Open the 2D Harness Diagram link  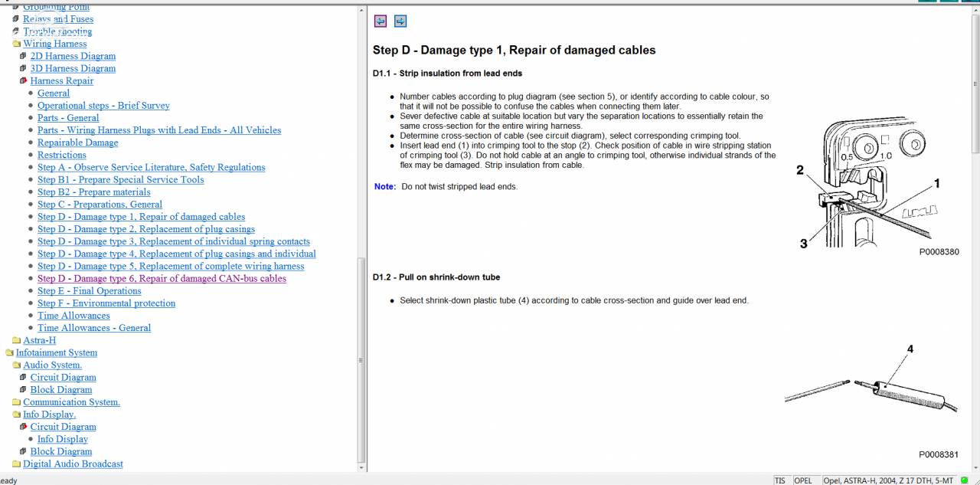73,56
